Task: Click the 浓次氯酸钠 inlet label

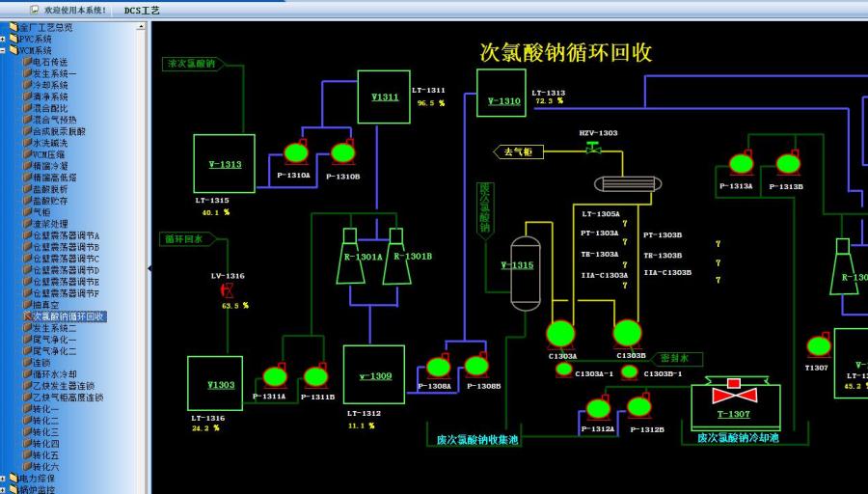Action: pos(193,64)
